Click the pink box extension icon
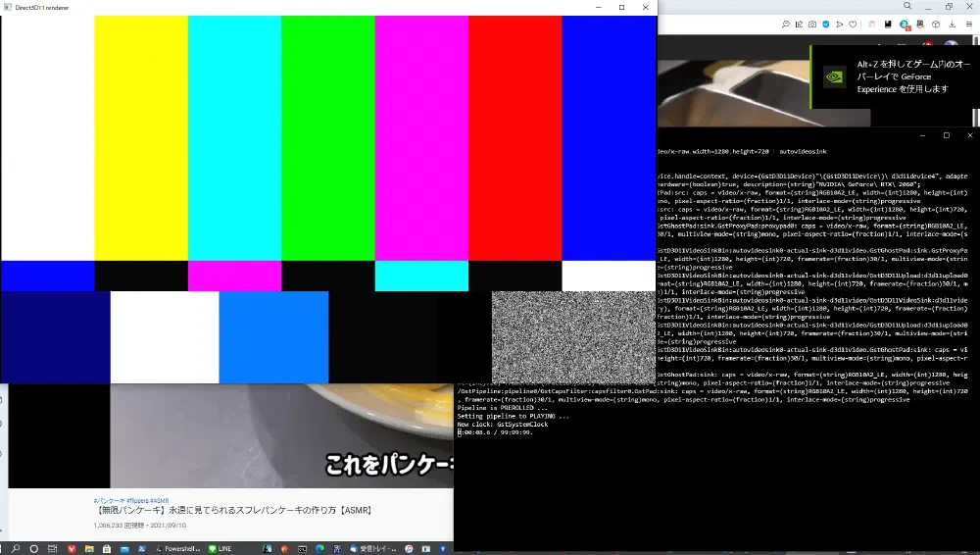Image resolution: width=980 pixels, height=555 pixels. click(872, 24)
